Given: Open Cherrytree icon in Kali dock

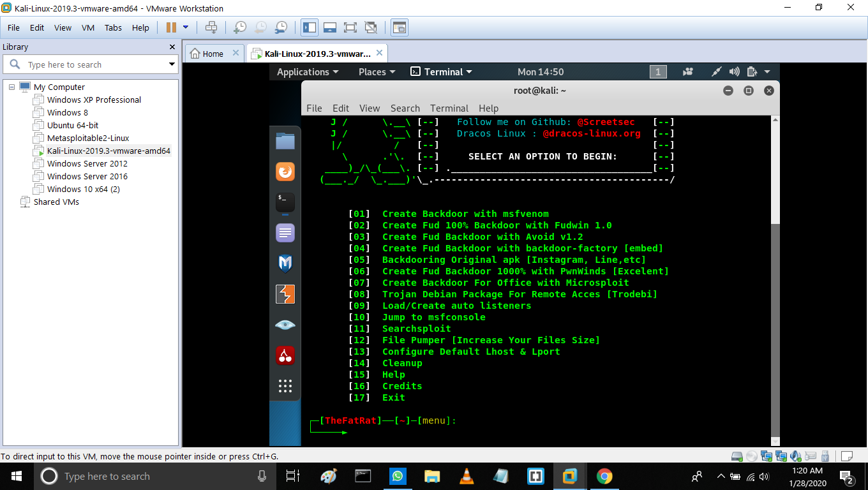Looking at the screenshot, I should (285, 355).
